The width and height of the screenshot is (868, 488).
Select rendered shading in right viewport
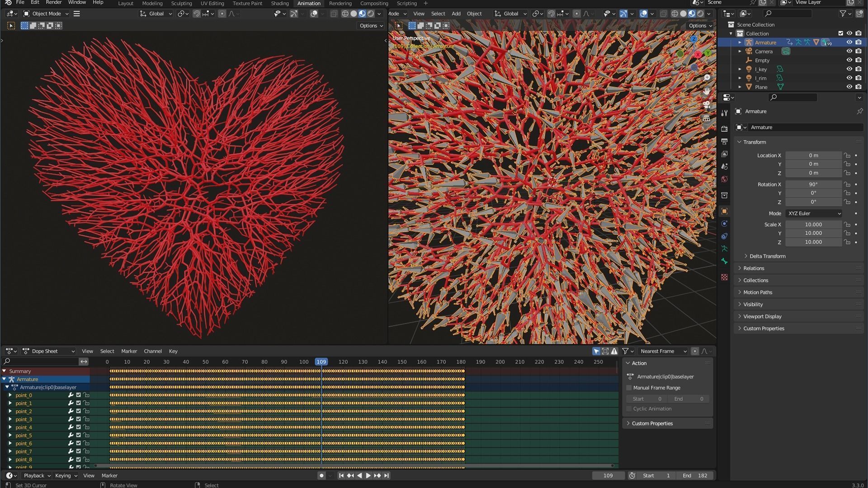point(700,14)
